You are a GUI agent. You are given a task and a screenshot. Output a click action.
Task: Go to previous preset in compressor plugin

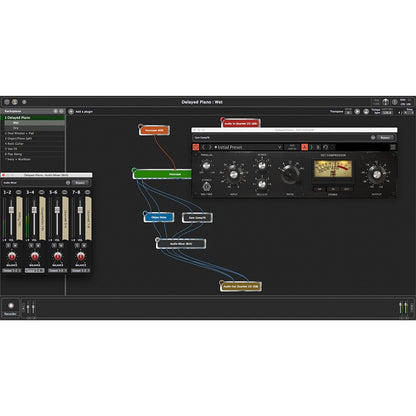(x=203, y=147)
